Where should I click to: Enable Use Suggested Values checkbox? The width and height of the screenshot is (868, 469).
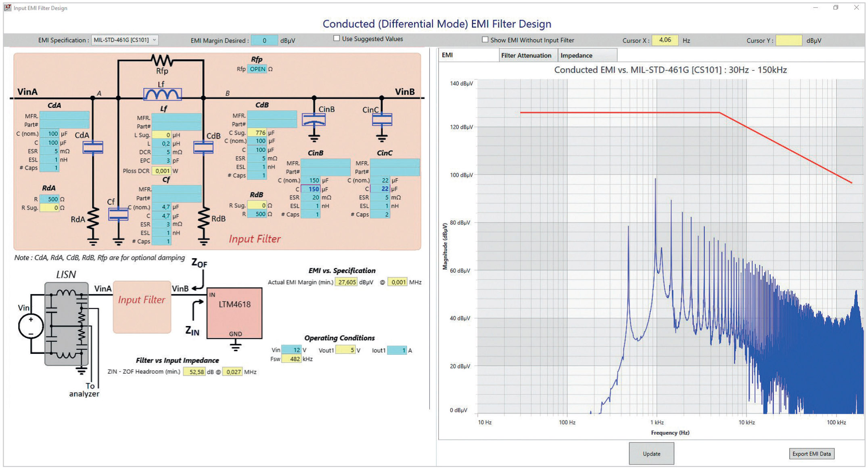[x=337, y=38]
